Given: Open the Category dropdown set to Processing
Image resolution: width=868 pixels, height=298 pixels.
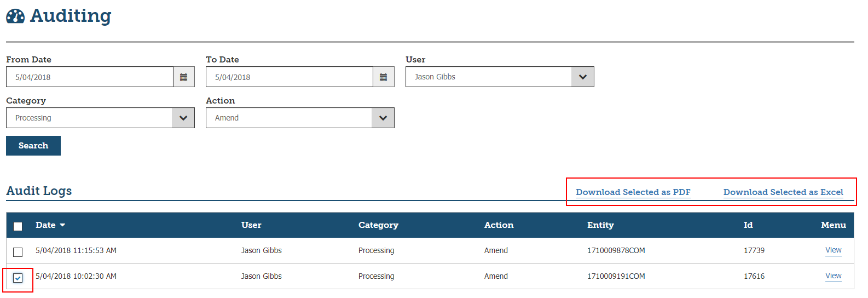Looking at the screenshot, I should 183,118.
